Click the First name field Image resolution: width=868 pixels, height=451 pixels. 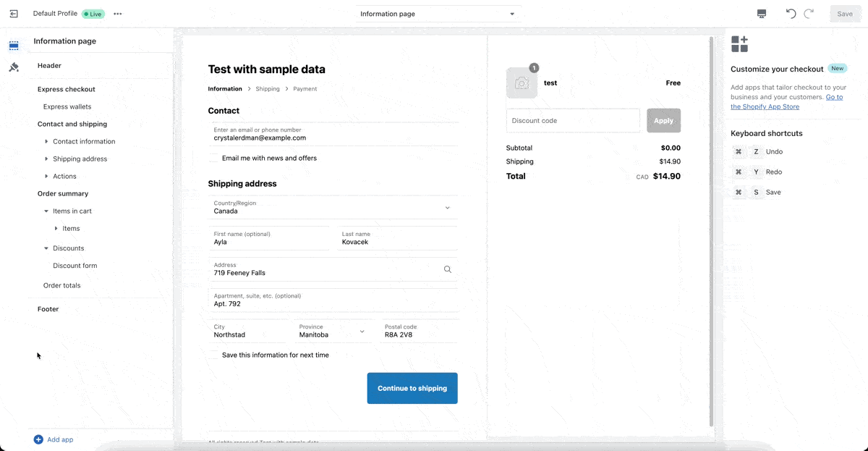(x=269, y=238)
